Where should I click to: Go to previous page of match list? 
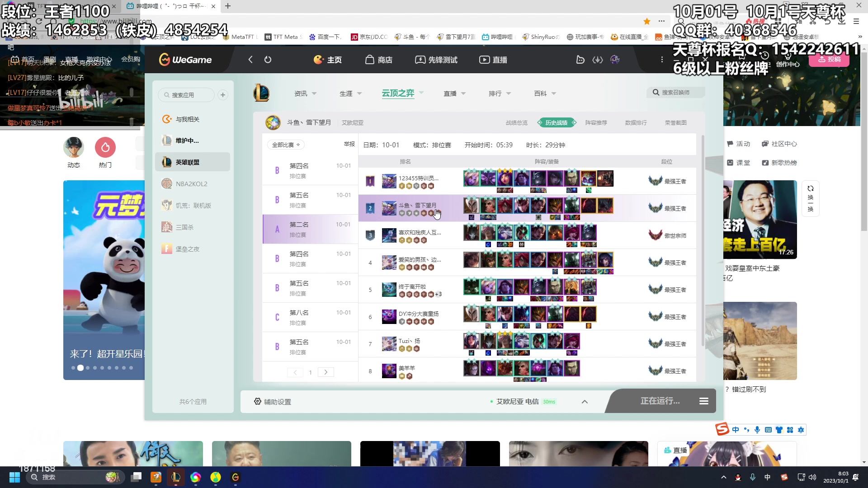pyautogui.click(x=295, y=372)
